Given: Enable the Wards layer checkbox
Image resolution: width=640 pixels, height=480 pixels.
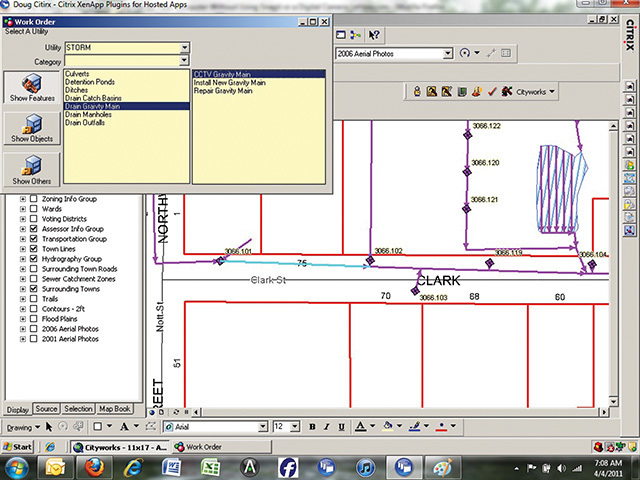Looking at the screenshot, I should tap(34, 207).
